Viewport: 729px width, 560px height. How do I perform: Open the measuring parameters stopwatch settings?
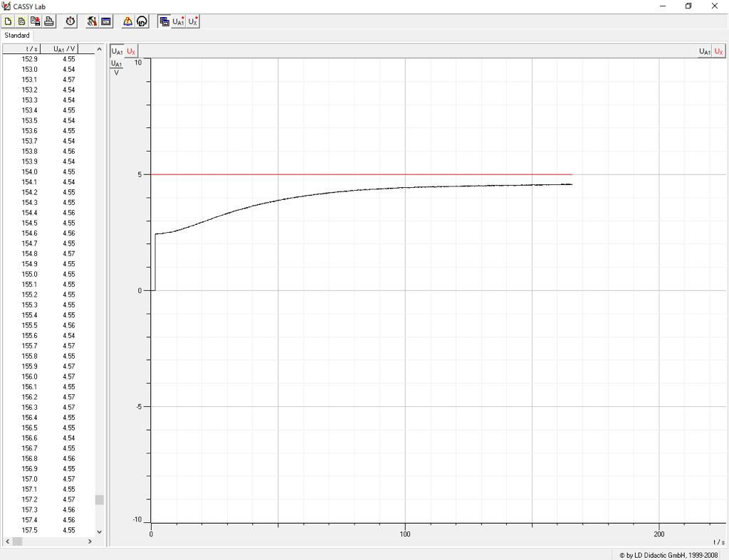69,21
